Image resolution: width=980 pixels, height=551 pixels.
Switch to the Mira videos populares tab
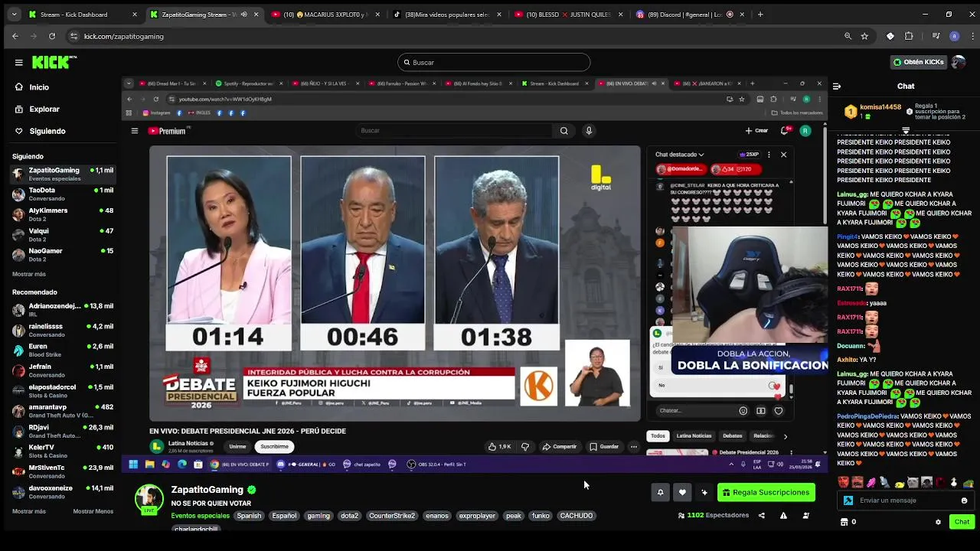pyautogui.click(x=447, y=15)
